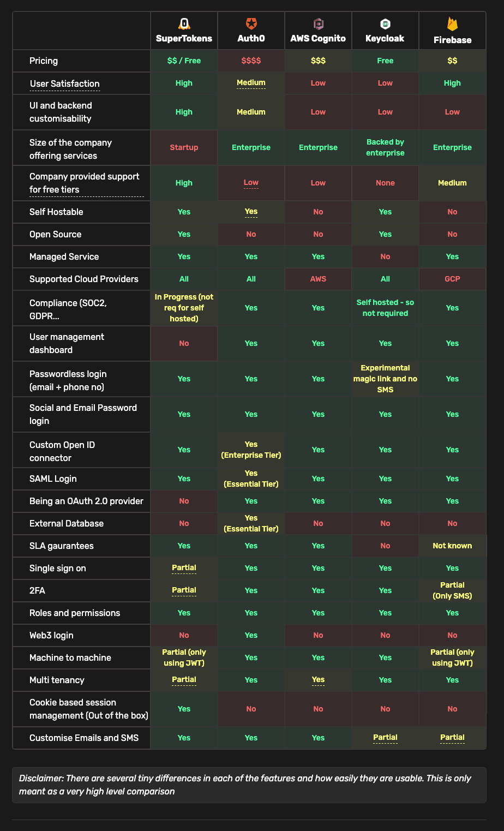Image resolution: width=504 pixels, height=831 pixels.
Task: Select the Auth0 shield icon
Action: 251,23
